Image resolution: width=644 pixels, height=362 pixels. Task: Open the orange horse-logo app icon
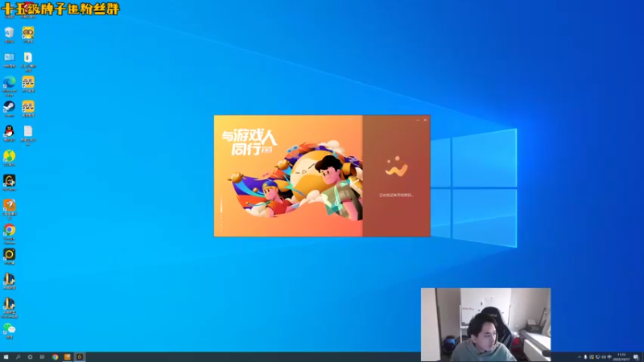click(x=9, y=208)
